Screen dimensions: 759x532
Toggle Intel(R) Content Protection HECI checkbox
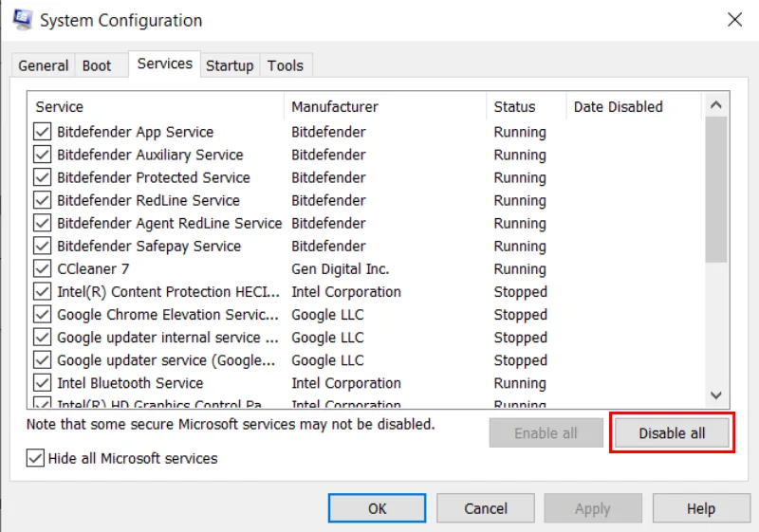(x=42, y=291)
